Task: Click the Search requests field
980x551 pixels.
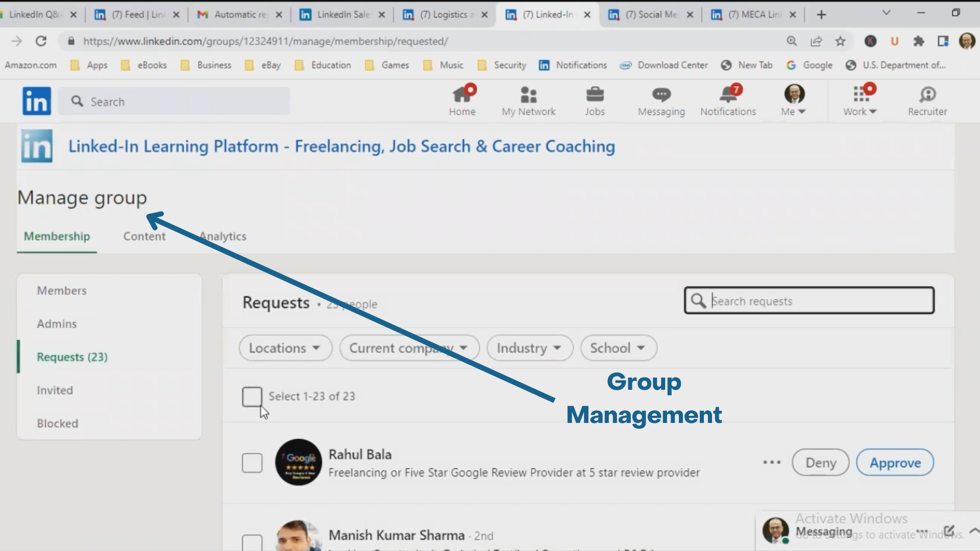Action: (810, 300)
